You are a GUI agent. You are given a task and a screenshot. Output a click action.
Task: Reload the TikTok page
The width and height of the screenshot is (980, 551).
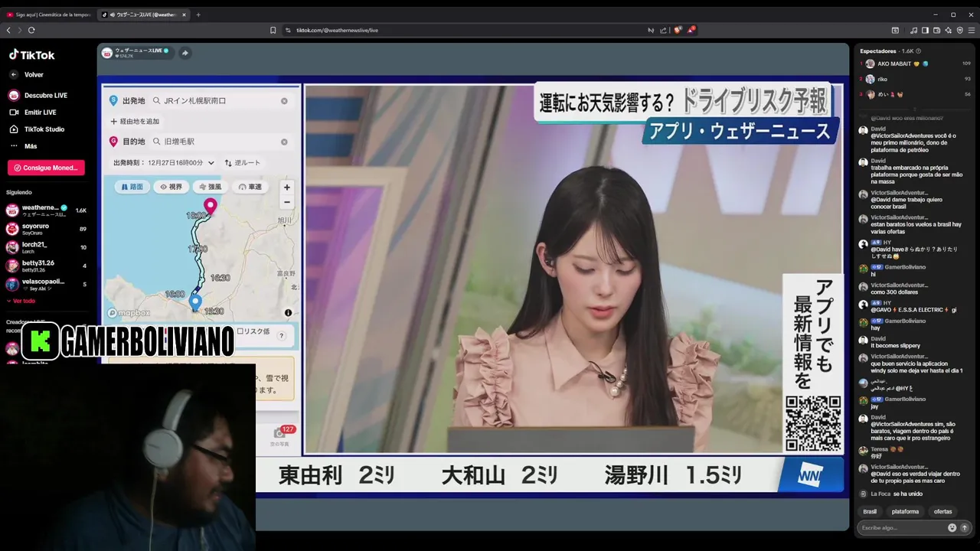coord(31,30)
